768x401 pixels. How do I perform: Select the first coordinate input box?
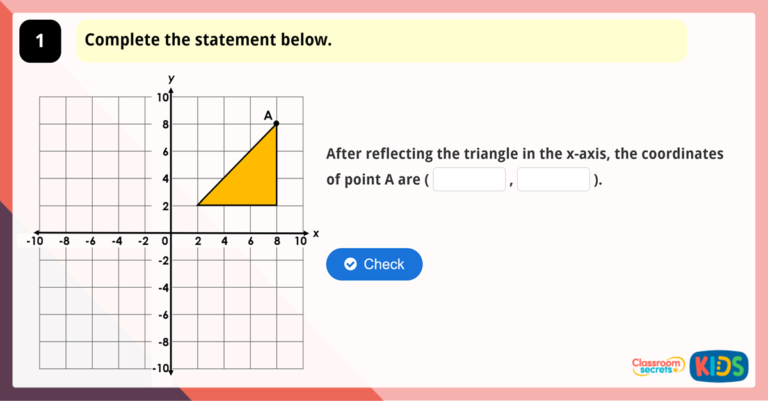(x=469, y=180)
